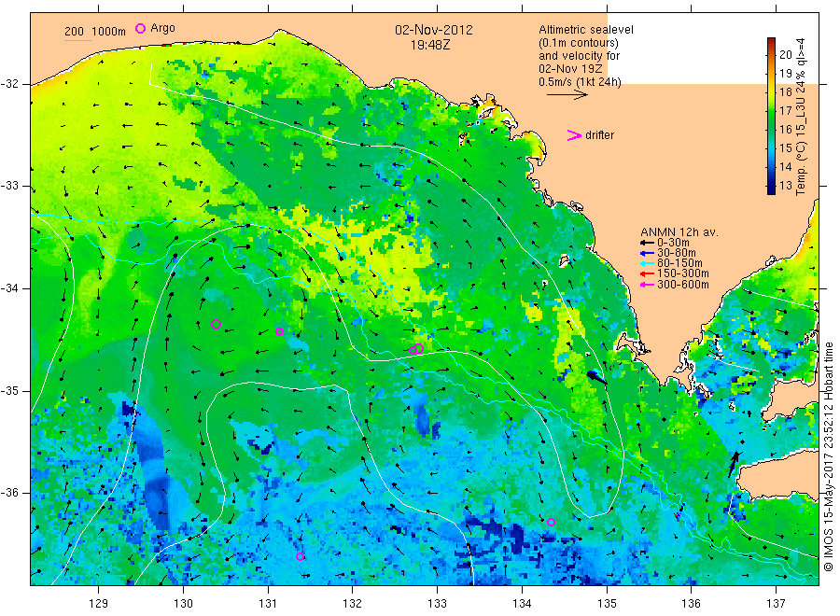Click the '0.5m/s (1kt 24h)' scale text

click(581, 82)
